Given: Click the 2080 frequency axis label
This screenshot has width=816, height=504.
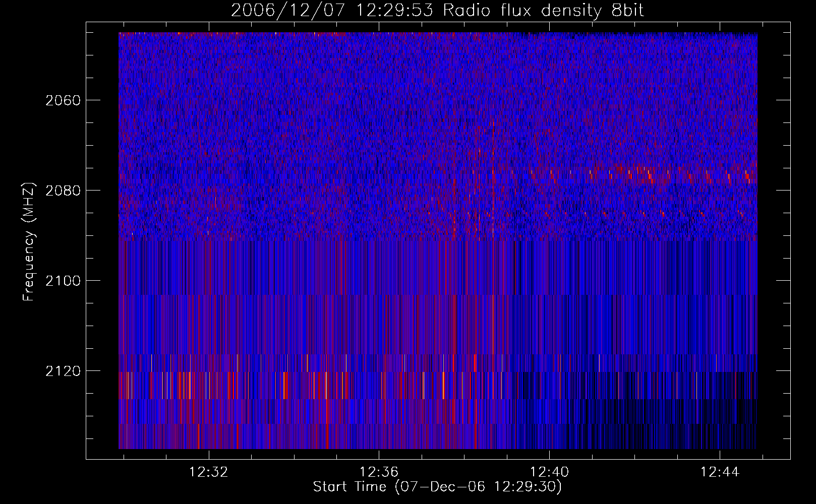Looking at the screenshot, I should pyautogui.click(x=63, y=191).
